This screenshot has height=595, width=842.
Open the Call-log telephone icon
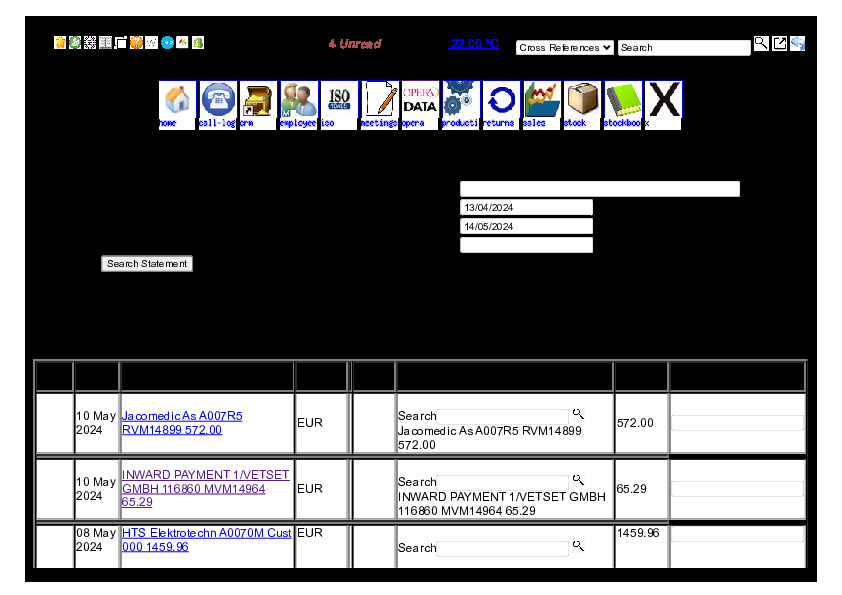click(x=218, y=101)
